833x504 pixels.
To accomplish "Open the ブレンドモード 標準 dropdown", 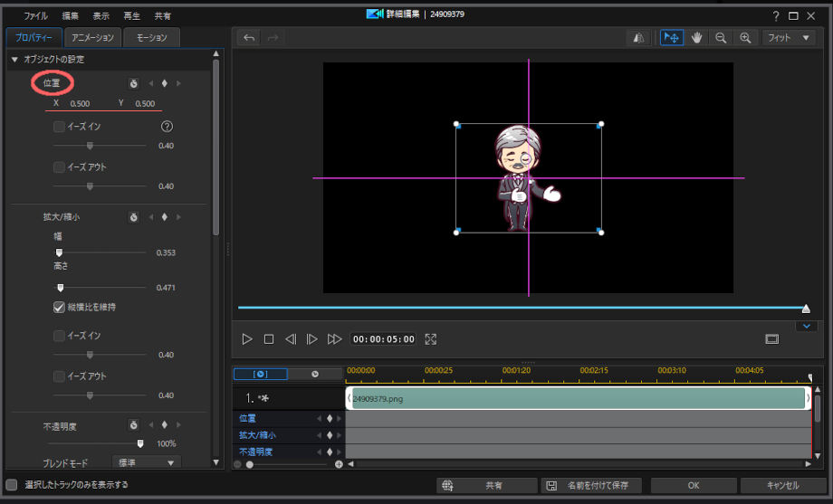I will (146, 462).
